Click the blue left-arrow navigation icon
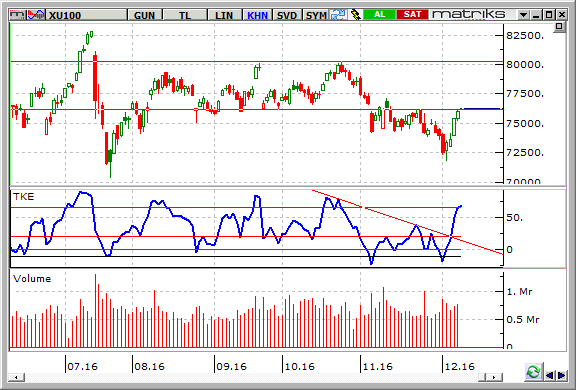The image size is (576, 390). (x=550, y=375)
